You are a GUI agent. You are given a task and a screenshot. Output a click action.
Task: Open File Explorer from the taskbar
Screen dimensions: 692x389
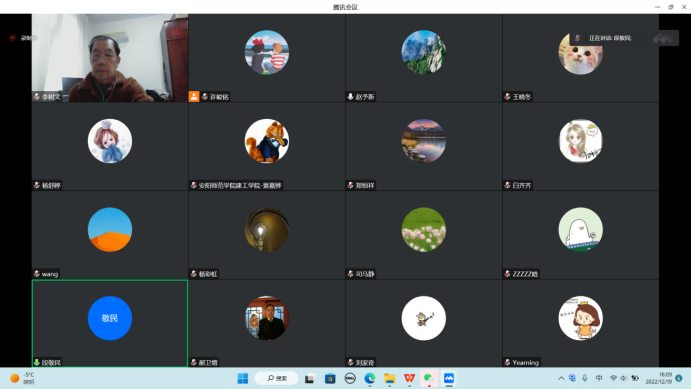tap(389, 378)
